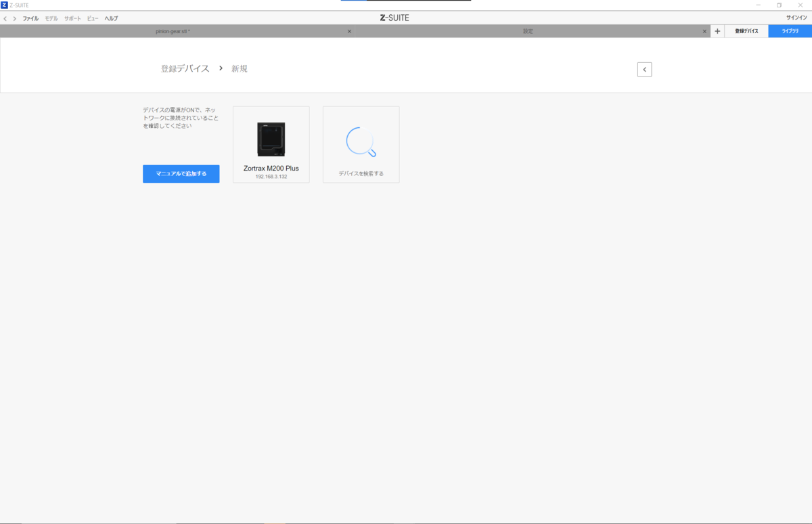Click the 192.168.3.132 IP address text
Image resolution: width=812 pixels, height=524 pixels.
(271, 177)
